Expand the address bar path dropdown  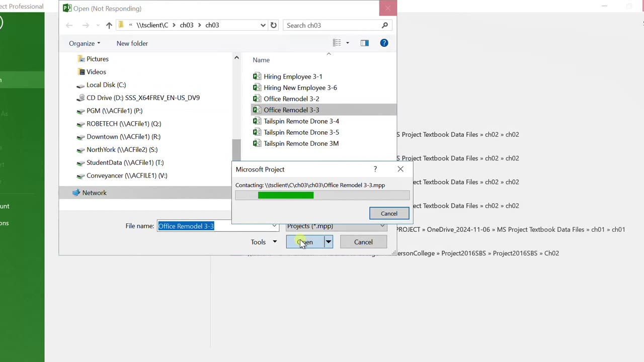tap(263, 25)
